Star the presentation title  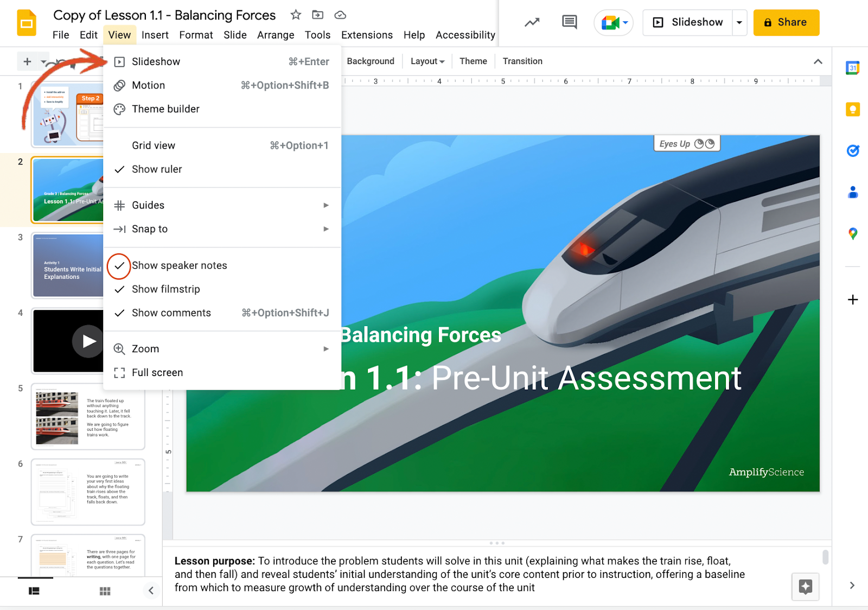coord(296,15)
